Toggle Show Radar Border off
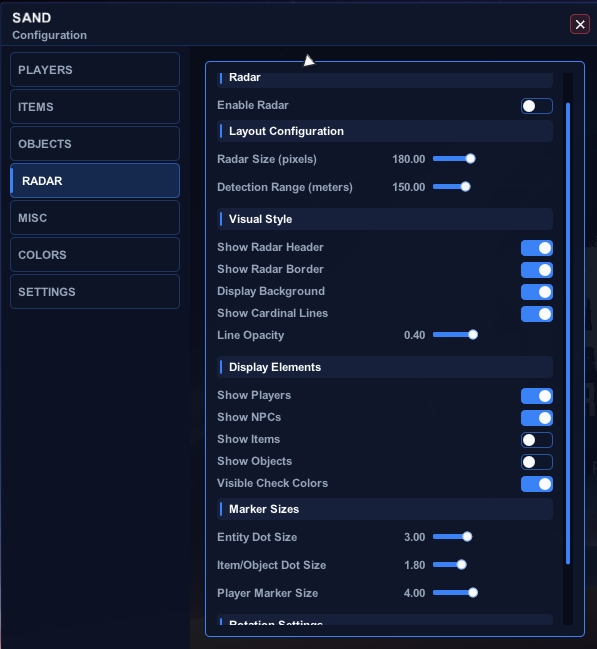 pos(537,270)
